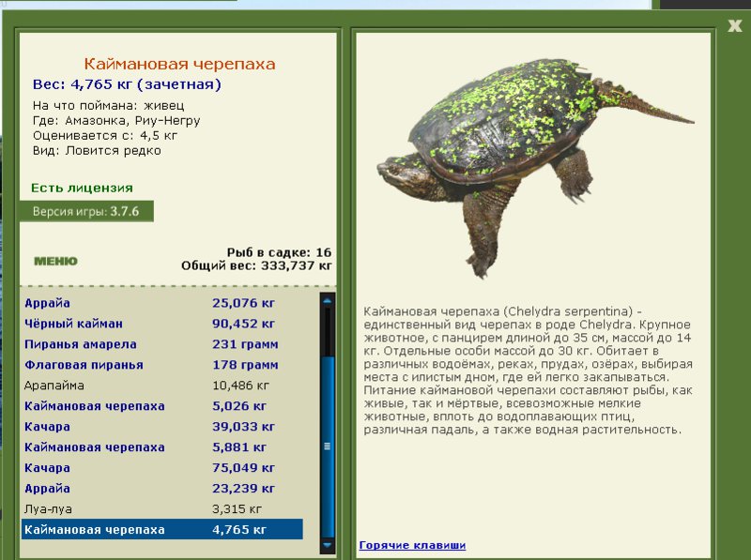This screenshot has width=751, height=560.
Task: Select the Арапайма 10,486 кг row
Action: click(x=162, y=386)
